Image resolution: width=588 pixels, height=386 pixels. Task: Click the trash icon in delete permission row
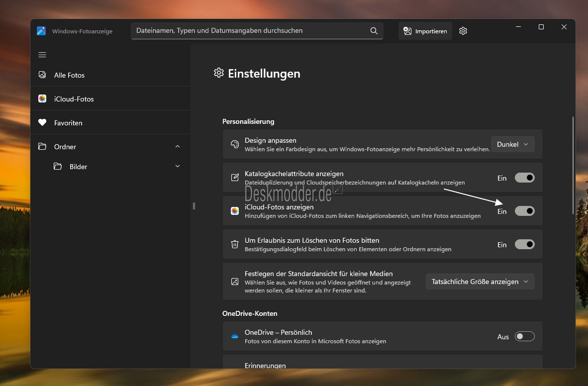click(x=235, y=244)
